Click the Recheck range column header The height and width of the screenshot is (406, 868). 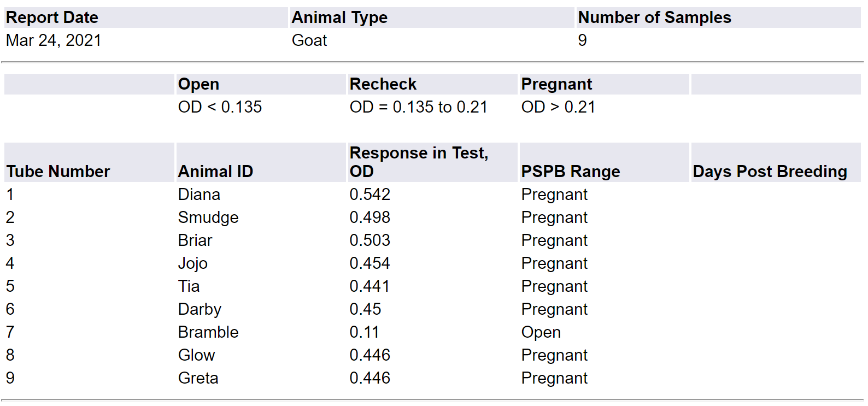(383, 84)
